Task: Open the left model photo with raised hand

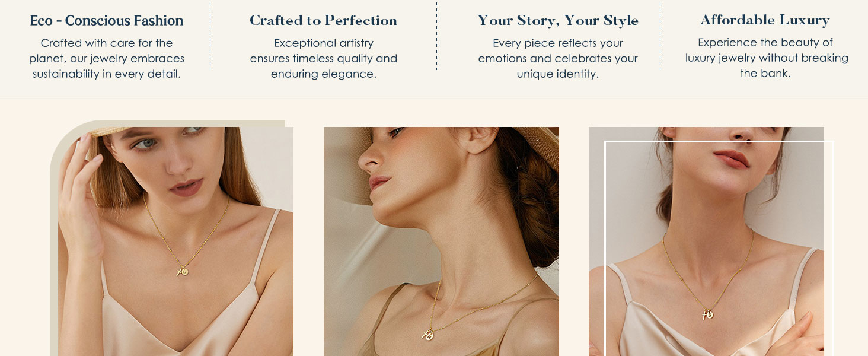Action: pos(175,241)
